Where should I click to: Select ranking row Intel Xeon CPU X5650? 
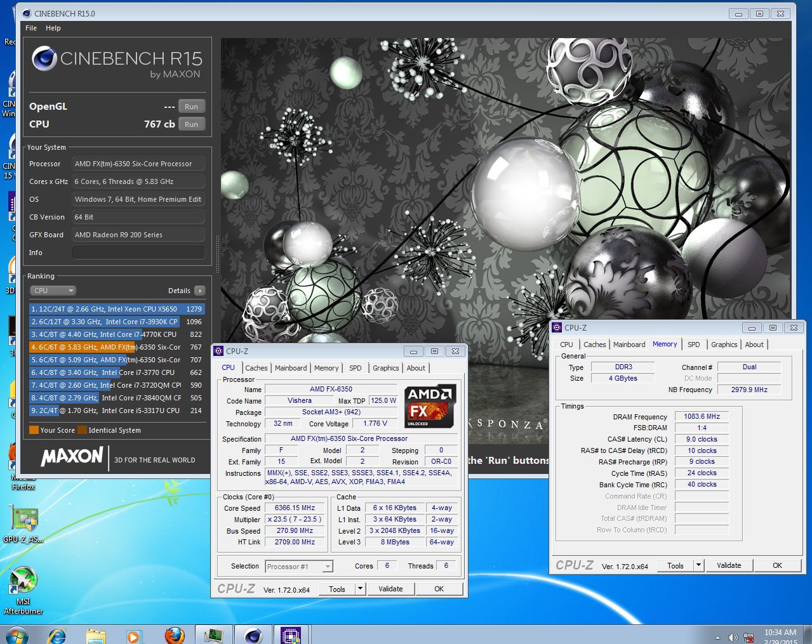click(117, 309)
